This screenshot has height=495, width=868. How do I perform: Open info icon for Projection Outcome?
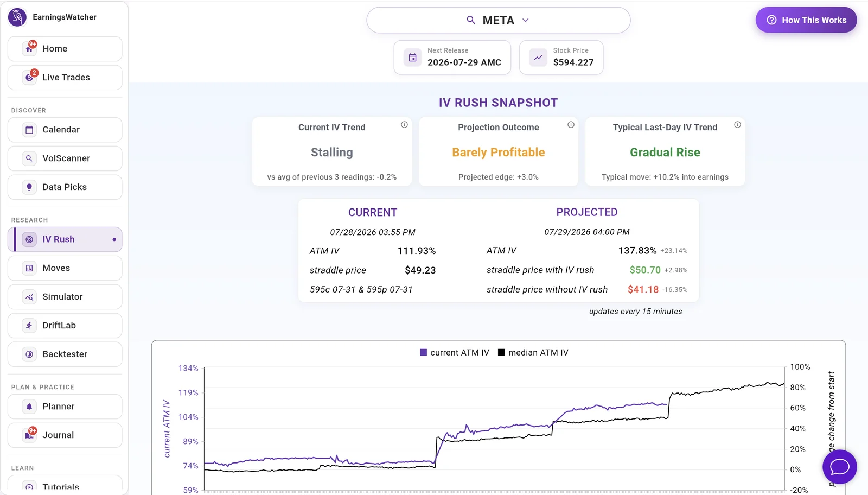pyautogui.click(x=571, y=125)
